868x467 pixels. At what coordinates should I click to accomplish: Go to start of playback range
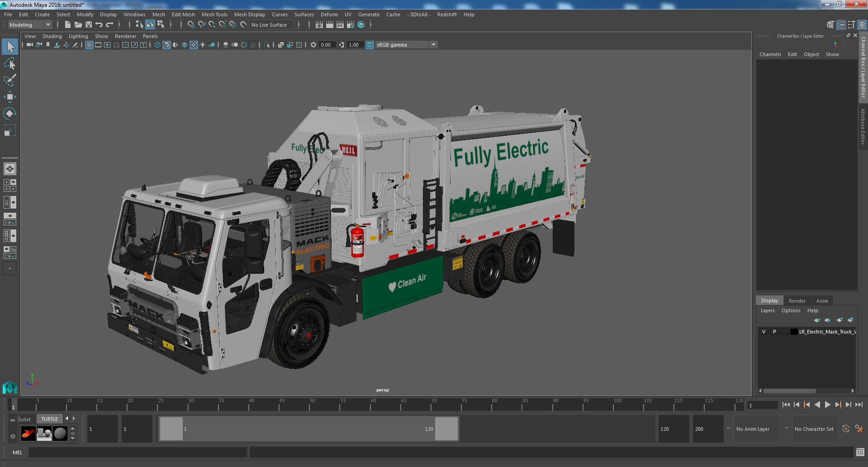[x=786, y=405]
